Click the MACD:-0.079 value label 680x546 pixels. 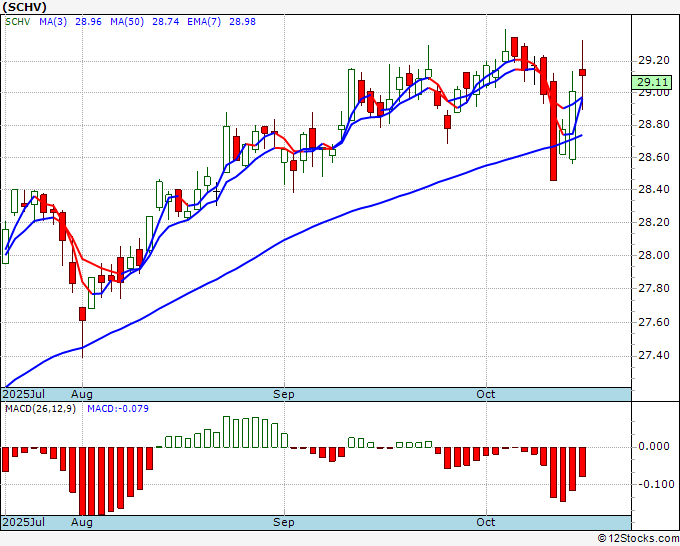pyautogui.click(x=118, y=409)
